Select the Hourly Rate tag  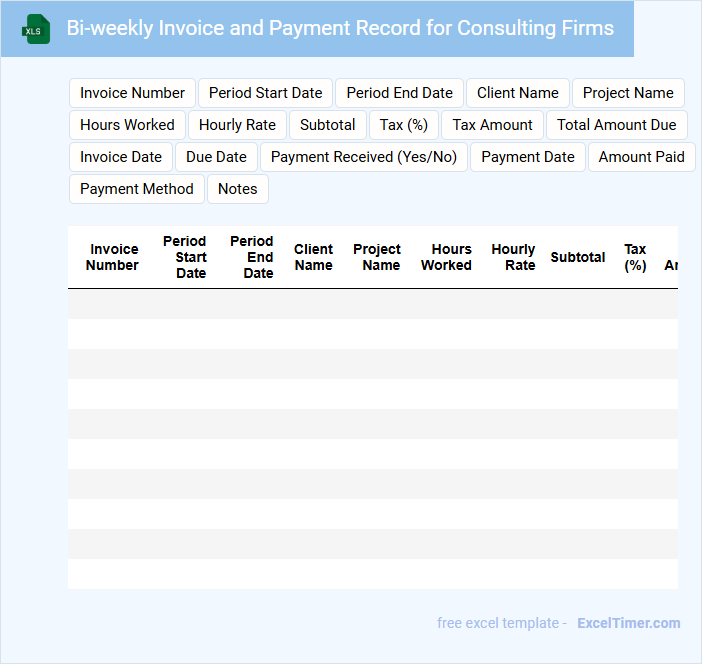(237, 125)
